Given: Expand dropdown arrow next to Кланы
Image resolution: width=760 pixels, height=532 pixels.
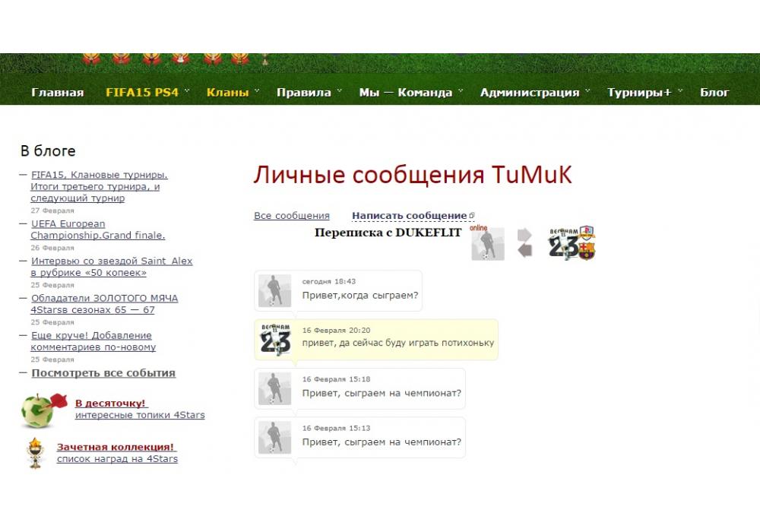Looking at the screenshot, I should click(257, 90).
